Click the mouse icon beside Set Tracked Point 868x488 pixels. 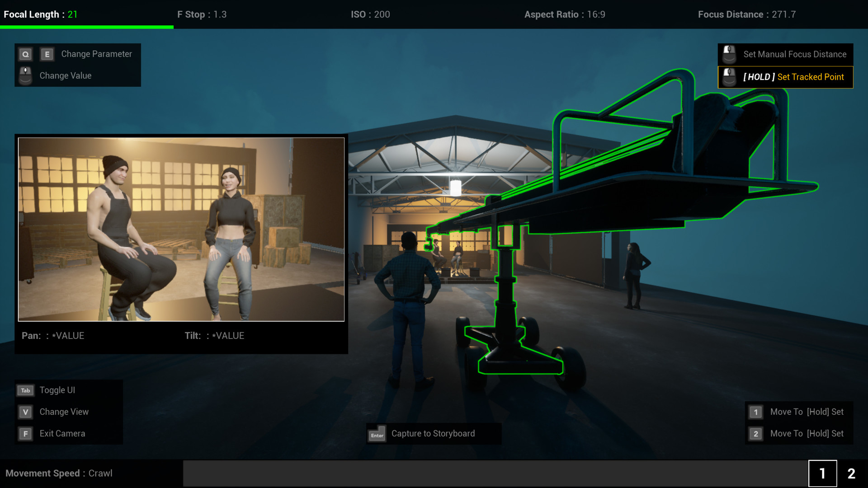point(729,77)
